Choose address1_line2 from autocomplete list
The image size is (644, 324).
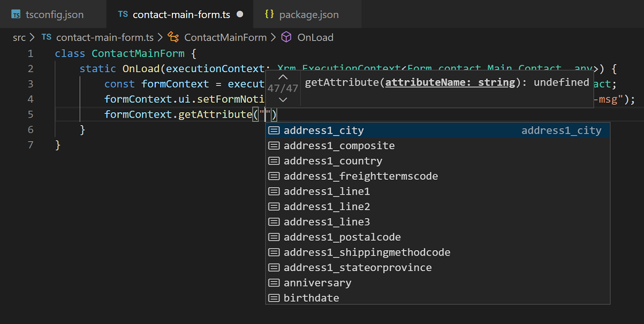(x=438, y=206)
